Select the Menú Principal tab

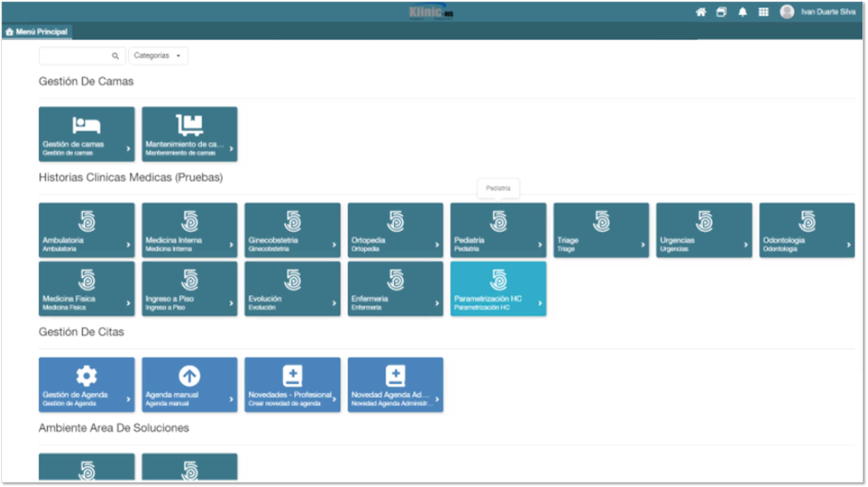37,32
